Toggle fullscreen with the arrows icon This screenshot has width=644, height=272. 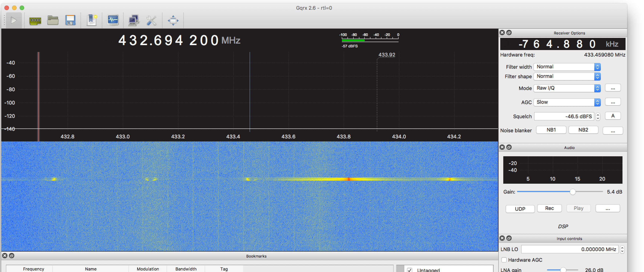tap(173, 21)
